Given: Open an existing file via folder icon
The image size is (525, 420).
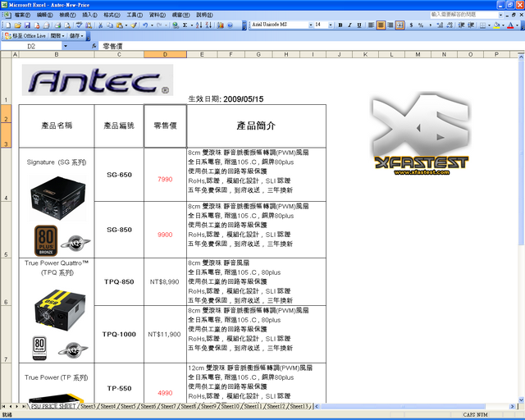Looking at the screenshot, I should pyautogui.click(x=18, y=25).
